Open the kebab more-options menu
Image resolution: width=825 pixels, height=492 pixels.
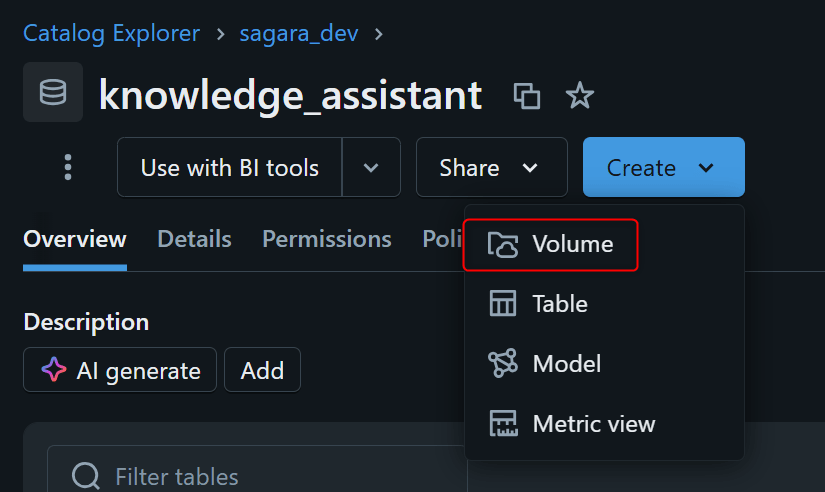click(x=68, y=167)
